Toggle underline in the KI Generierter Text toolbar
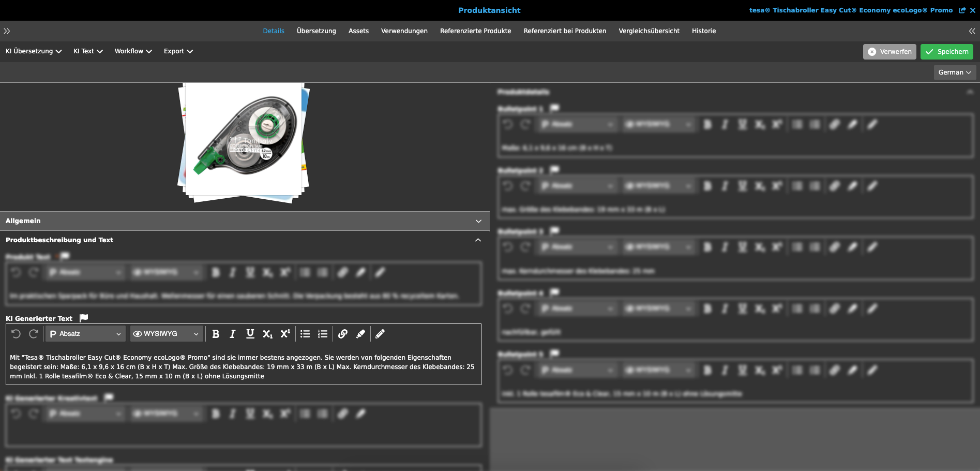This screenshot has width=980, height=471. point(250,334)
